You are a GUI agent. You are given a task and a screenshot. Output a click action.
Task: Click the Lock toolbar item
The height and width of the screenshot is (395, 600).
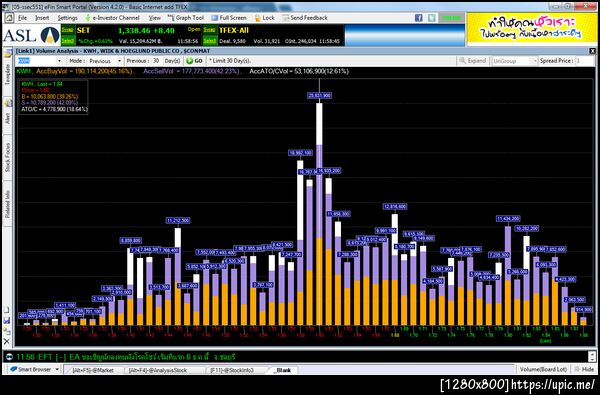coord(264,18)
